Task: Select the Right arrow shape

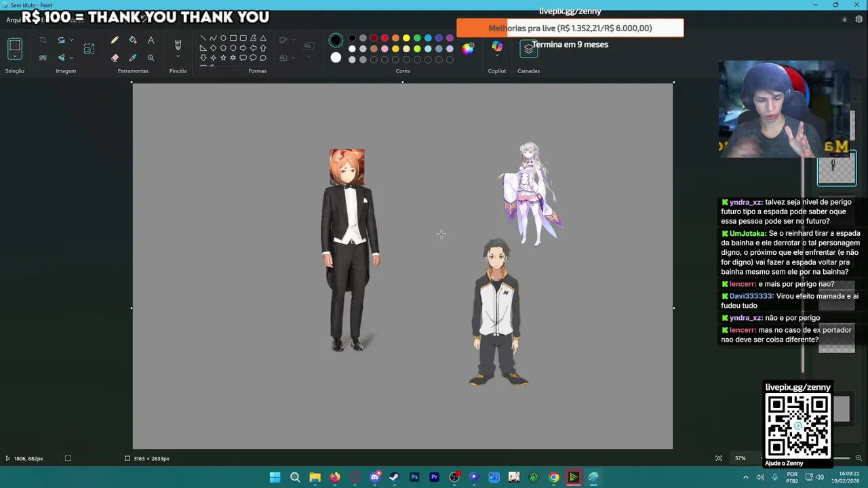Action: click(x=243, y=48)
